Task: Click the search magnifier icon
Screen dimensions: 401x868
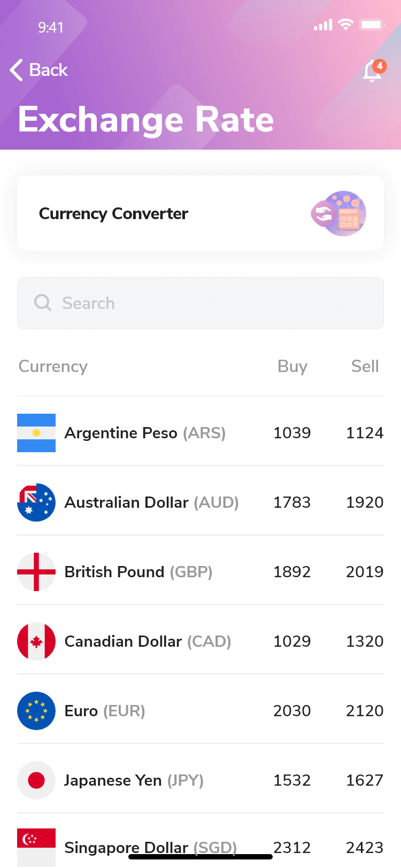Action: (x=43, y=303)
